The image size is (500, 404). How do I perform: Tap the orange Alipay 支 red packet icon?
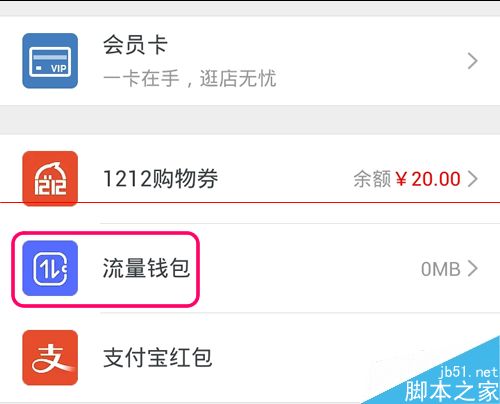[50, 358]
